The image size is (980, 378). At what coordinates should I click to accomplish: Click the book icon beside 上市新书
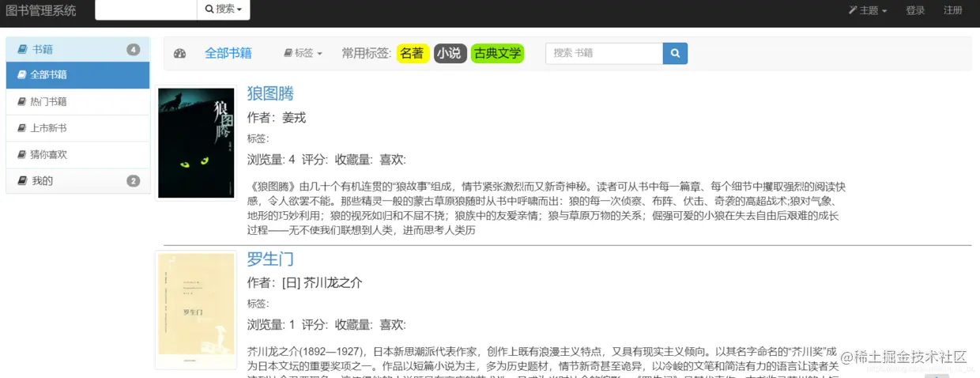(x=22, y=128)
